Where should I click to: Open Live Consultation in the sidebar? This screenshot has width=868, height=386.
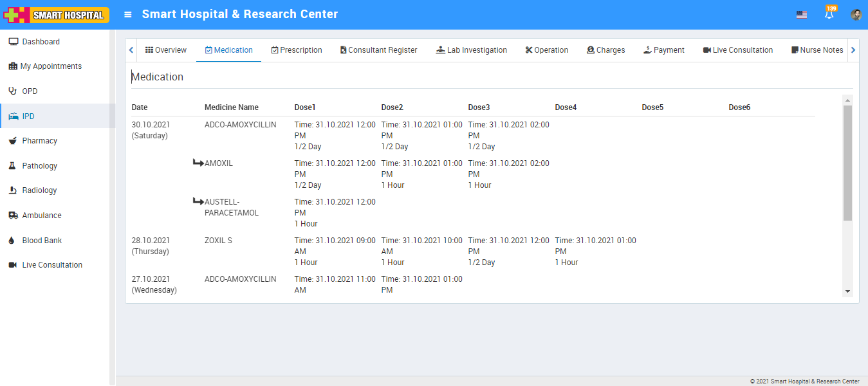click(x=52, y=265)
